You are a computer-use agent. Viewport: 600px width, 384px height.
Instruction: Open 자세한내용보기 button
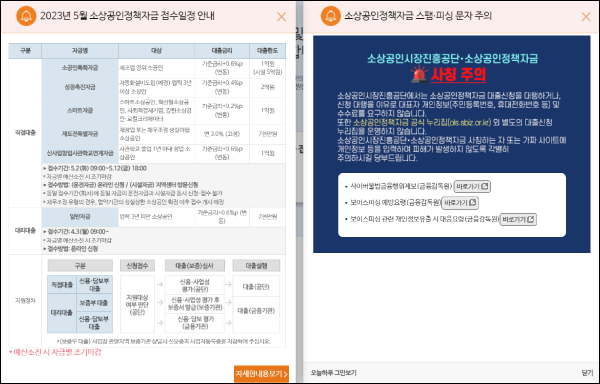pyautogui.click(x=261, y=374)
